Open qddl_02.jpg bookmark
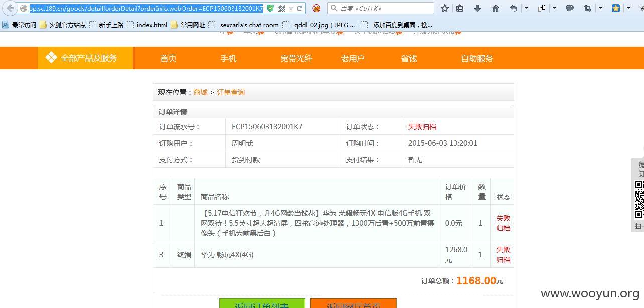Image resolution: width=644 pixels, height=308 pixels. (318, 25)
